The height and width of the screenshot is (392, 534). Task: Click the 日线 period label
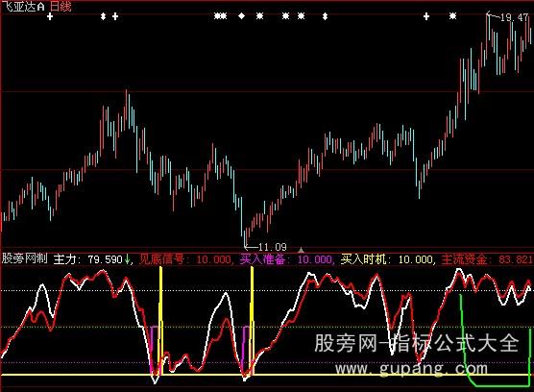point(61,6)
